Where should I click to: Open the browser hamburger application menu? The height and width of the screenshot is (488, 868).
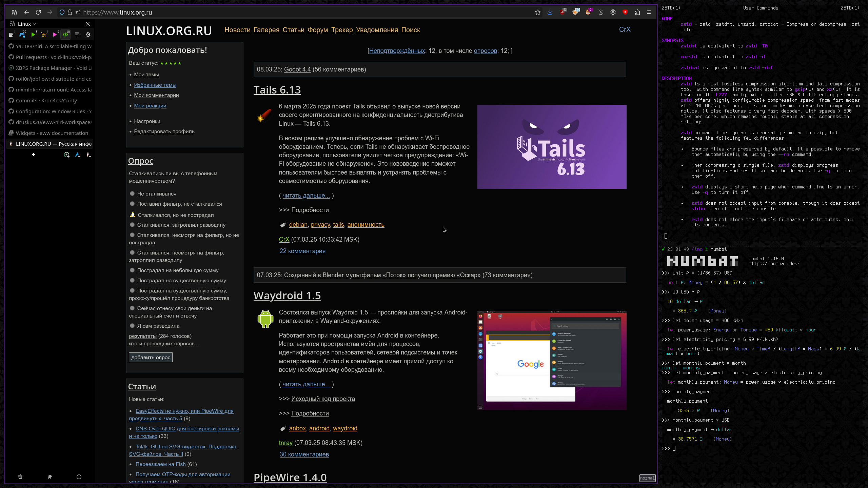point(649,12)
